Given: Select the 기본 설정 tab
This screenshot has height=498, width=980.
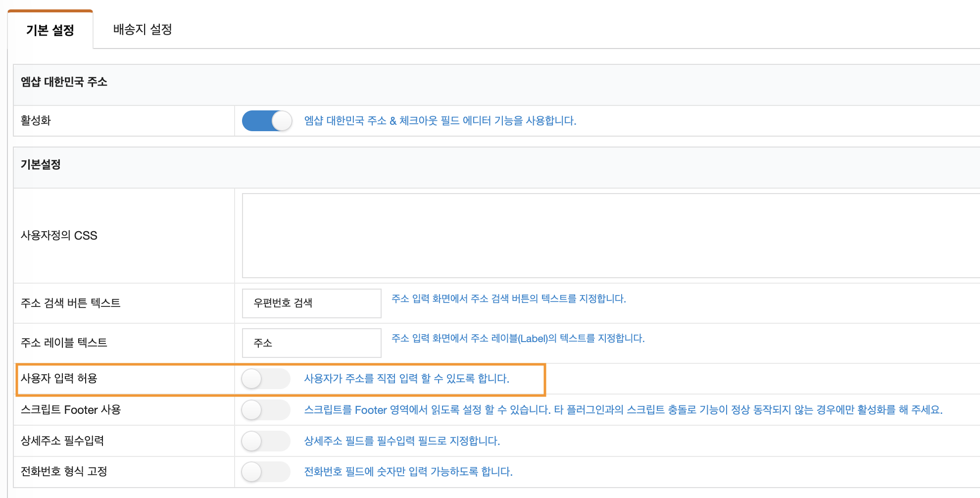Looking at the screenshot, I should click(50, 30).
